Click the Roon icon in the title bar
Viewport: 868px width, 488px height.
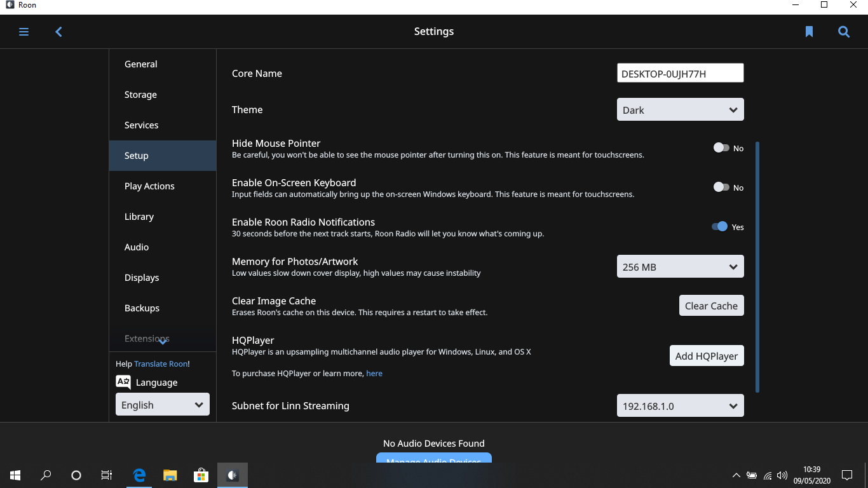tap(10, 5)
